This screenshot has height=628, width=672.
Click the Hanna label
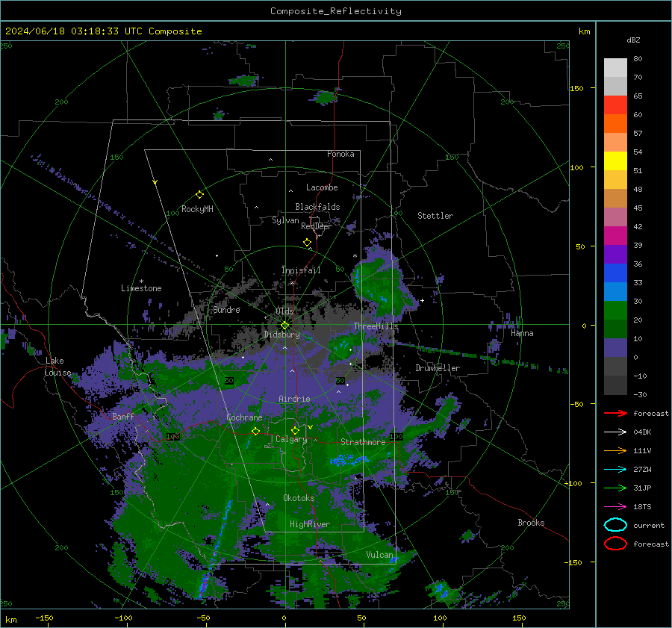(522, 333)
